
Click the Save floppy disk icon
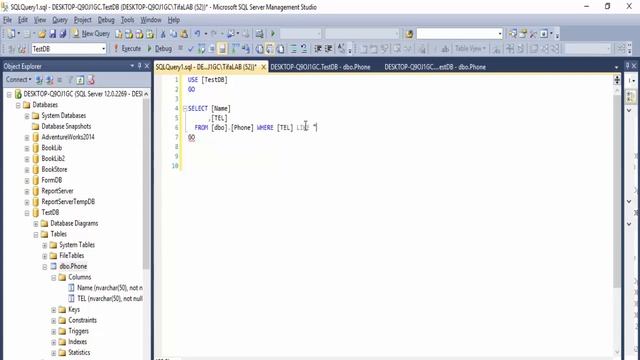tap(52, 34)
